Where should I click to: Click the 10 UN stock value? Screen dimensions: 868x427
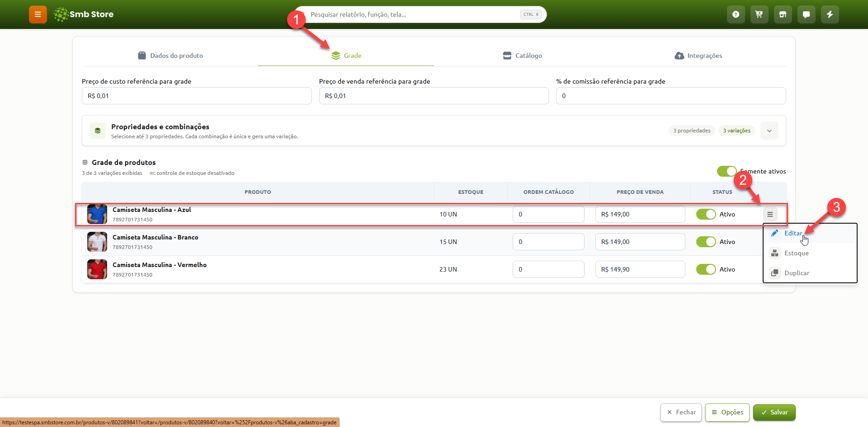coord(448,214)
